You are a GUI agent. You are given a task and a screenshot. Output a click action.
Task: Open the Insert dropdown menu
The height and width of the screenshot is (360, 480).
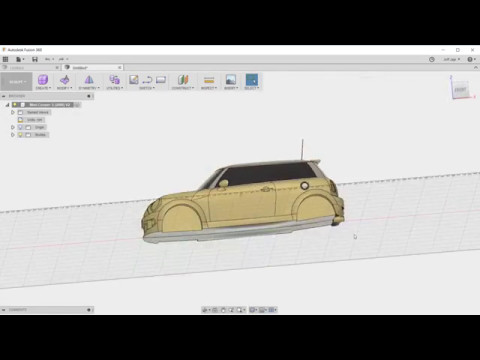(231, 88)
